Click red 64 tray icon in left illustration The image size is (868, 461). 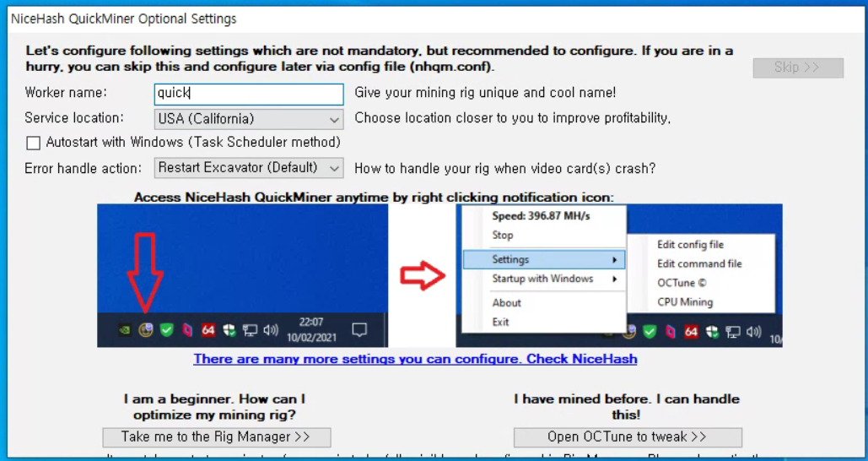point(208,331)
